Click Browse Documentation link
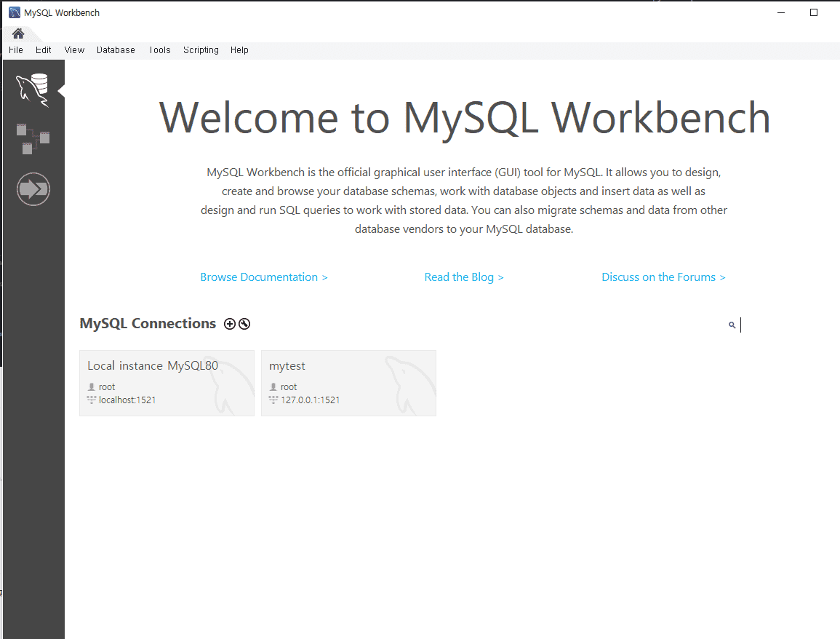 263,277
